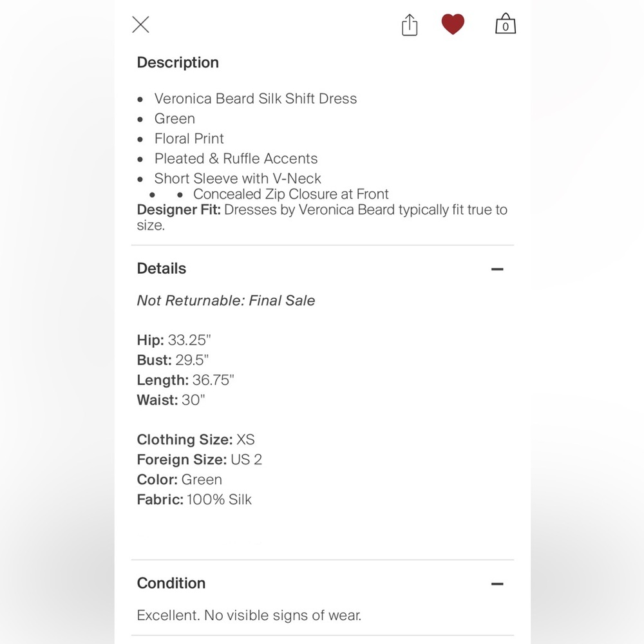Collapse the Details section minus icon
This screenshot has width=644, height=644.
click(x=497, y=269)
